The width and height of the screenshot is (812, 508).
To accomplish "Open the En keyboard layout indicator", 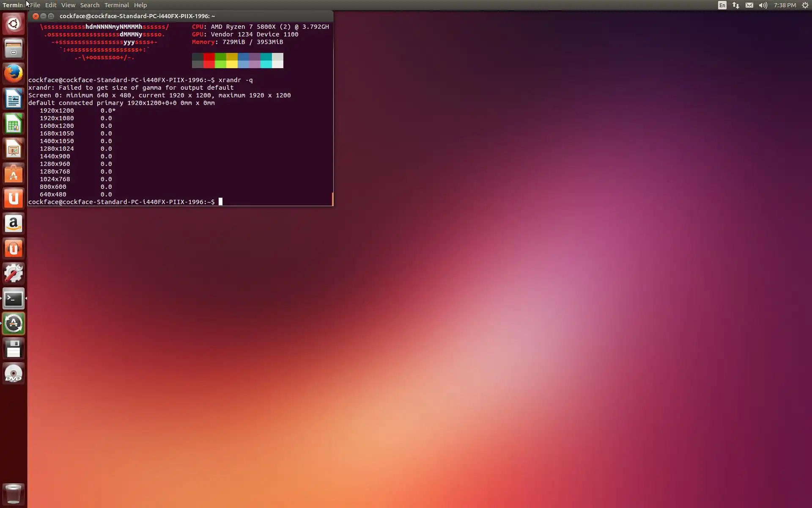I will tap(722, 5).
